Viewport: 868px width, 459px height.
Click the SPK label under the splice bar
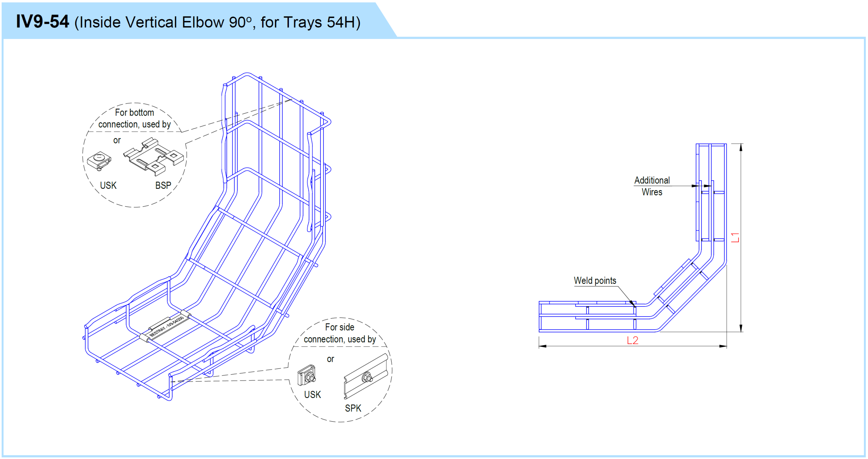pyautogui.click(x=353, y=408)
